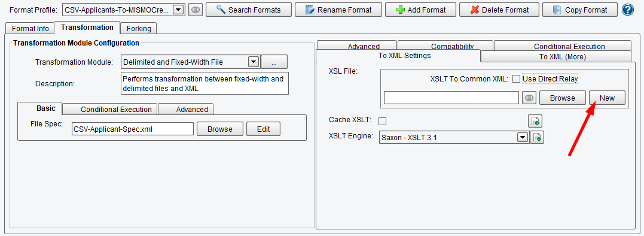The image size is (644, 236).
Task: Select the Format Info tab
Action: [x=30, y=28]
